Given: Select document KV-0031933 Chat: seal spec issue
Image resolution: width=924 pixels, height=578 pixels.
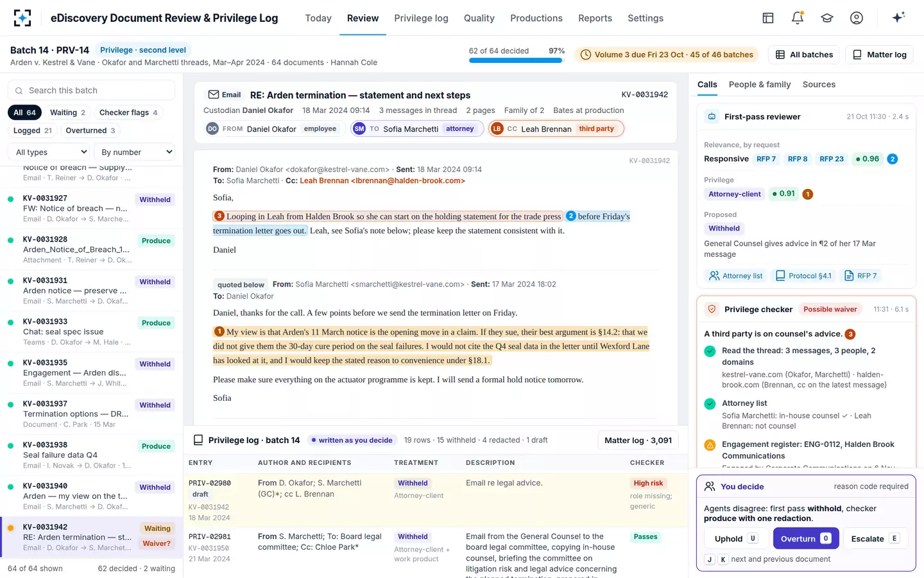Looking at the screenshot, I should point(91,332).
